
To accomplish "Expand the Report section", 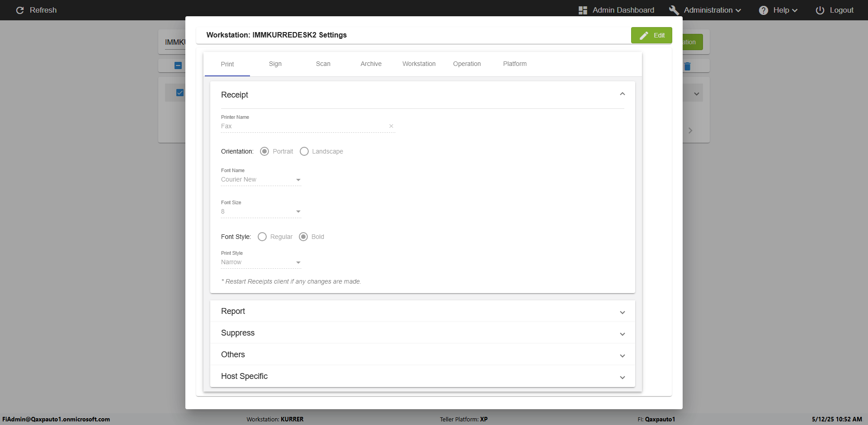I will 422,311.
